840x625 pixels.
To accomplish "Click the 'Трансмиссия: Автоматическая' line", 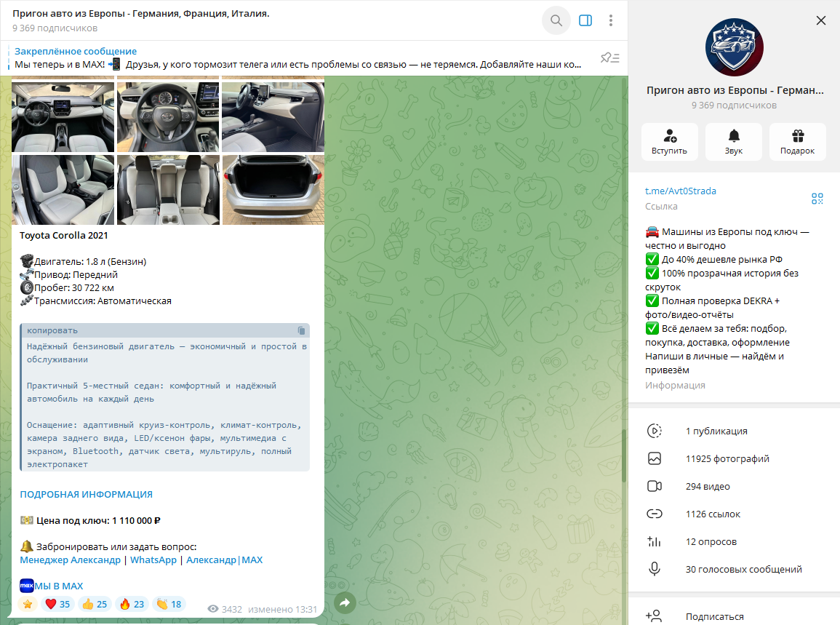I will click(103, 301).
